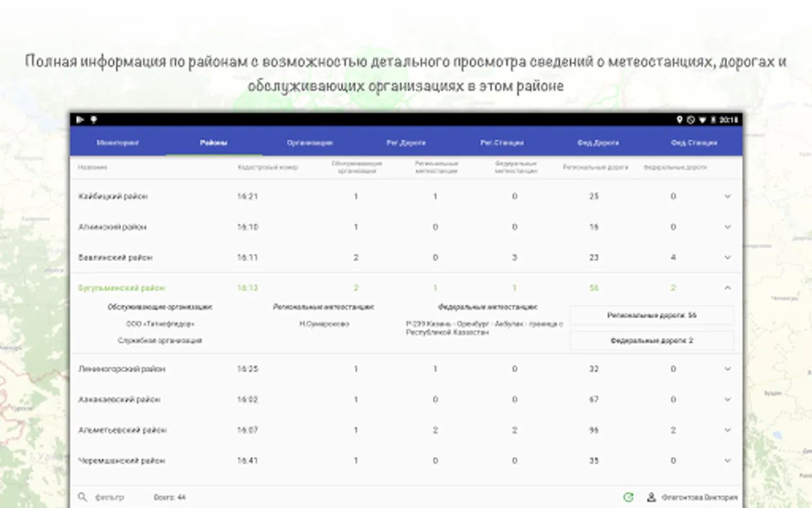Sort by Региональные метеостанции column header
This screenshot has height=508, width=812.
(x=436, y=167)
